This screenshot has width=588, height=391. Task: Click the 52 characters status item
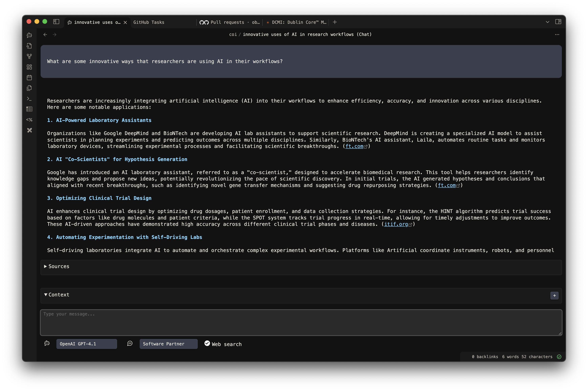pos(537,356)
